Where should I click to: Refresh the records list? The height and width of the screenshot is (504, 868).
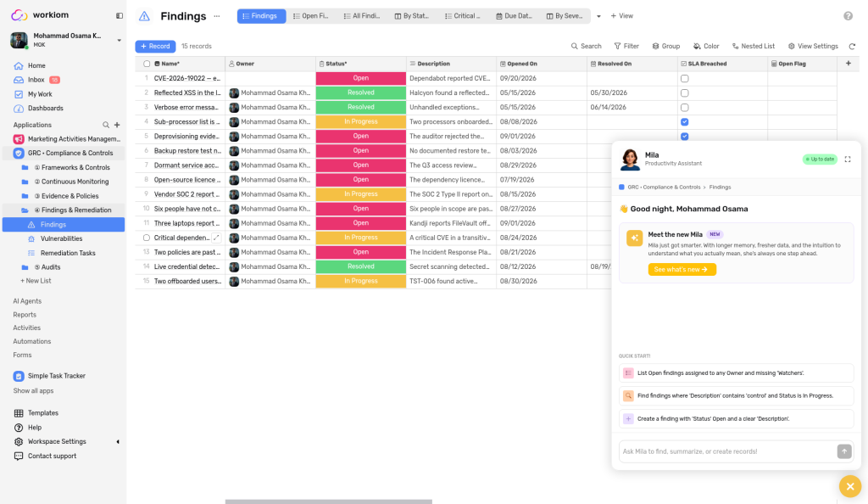pos(852,47)
